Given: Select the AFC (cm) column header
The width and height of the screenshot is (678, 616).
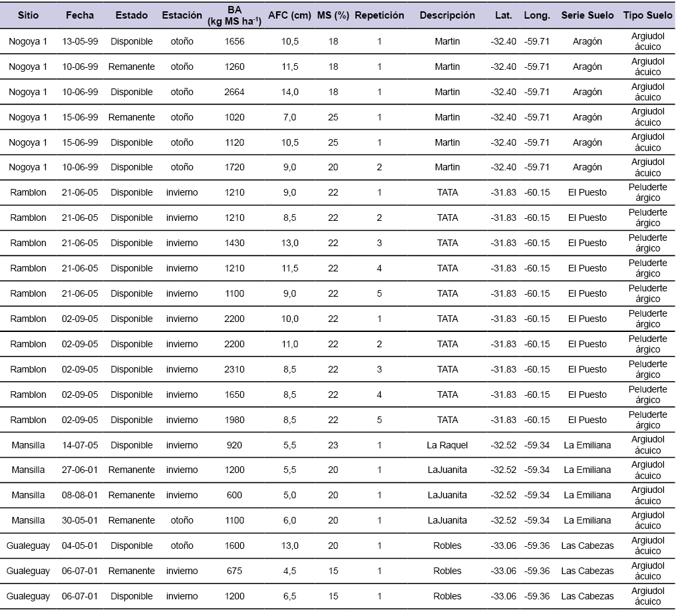Looking at the screenshot, I should click(289, 15).
